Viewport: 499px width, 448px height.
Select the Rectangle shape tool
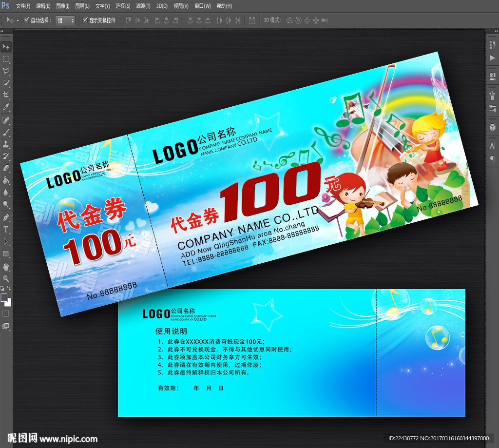pos(6,253)
